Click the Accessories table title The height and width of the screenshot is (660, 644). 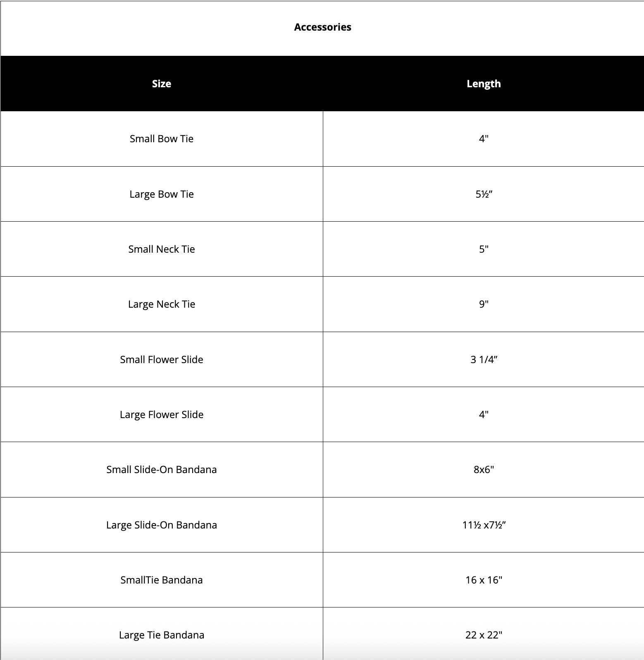(322, 27)
